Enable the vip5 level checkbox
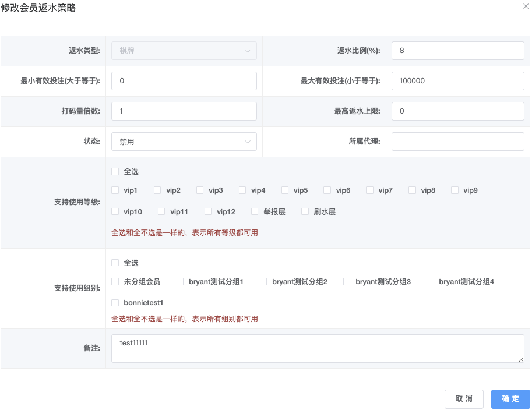532x410 pixels. point(285,190)
